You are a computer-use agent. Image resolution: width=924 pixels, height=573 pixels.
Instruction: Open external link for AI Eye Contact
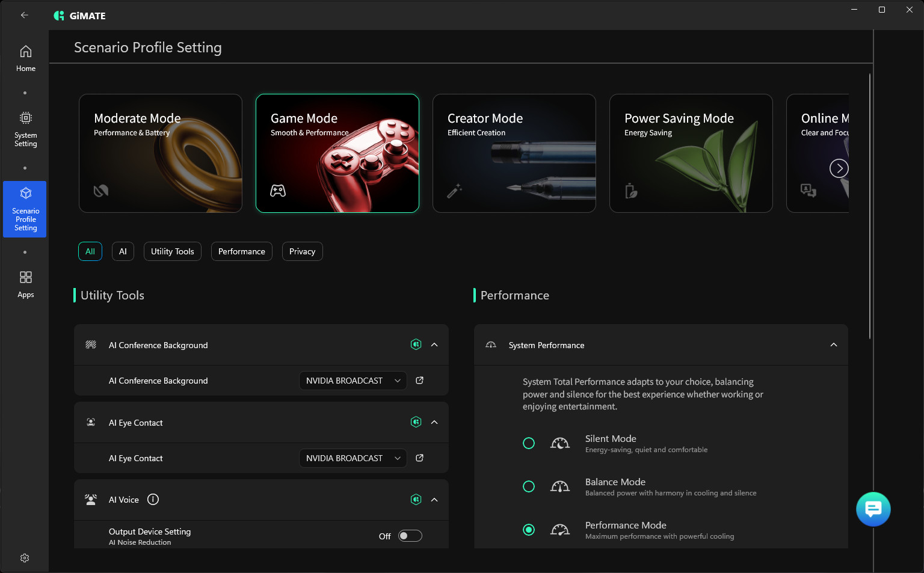pyautogui.click(x=420, y=458)
